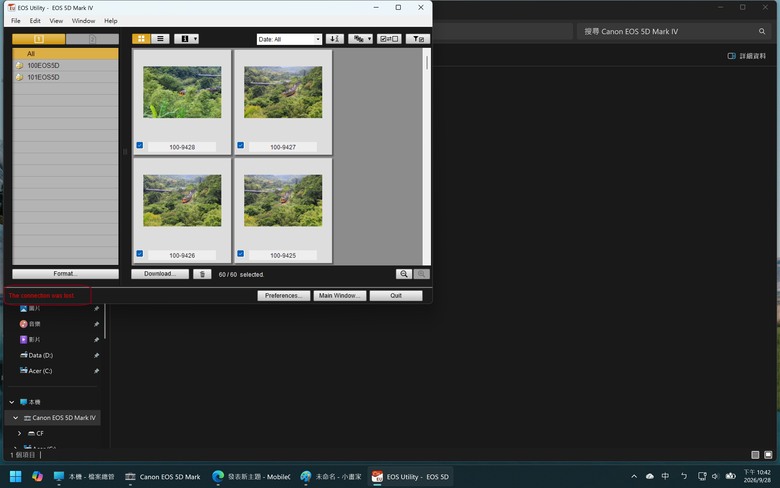Click the trash delete icon
This screenshot has height=488, width=780.
[202, 274]
